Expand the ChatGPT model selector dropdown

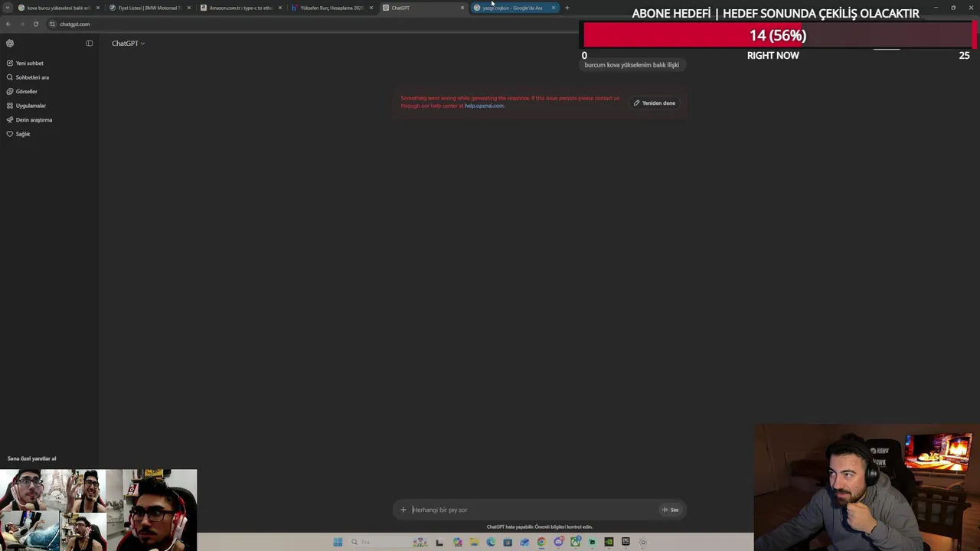click(x=128, y=44)
